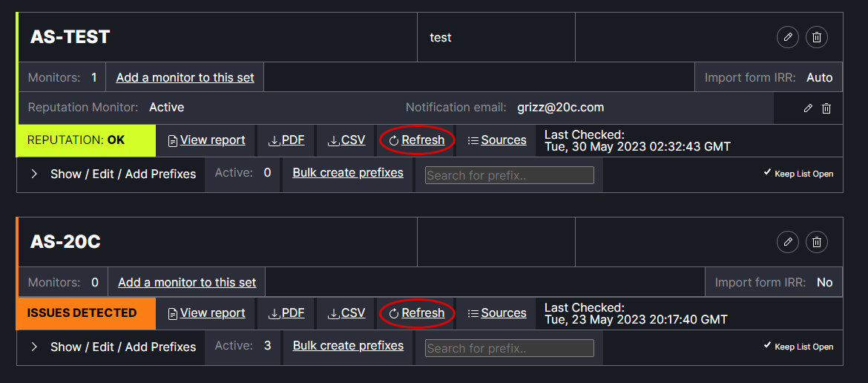
Task: Click the edit pencil icon for AS-TEST
Action: (787, 37)
